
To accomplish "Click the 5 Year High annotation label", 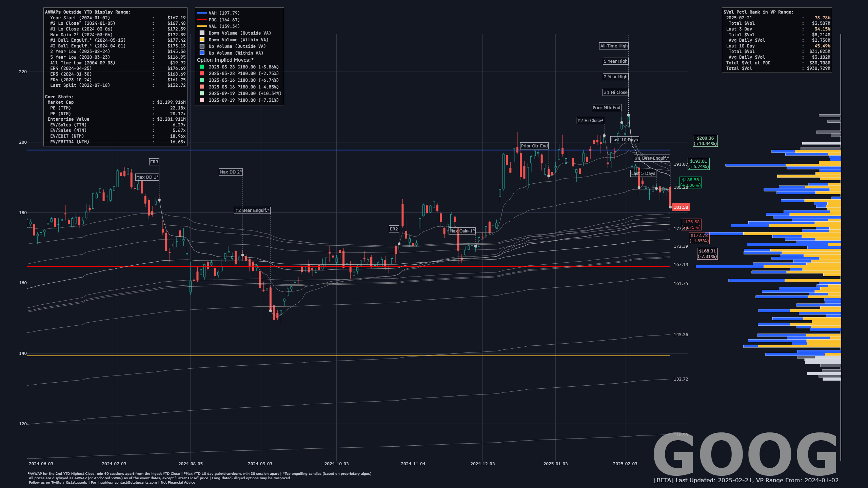I will click(x=616, y=61).
